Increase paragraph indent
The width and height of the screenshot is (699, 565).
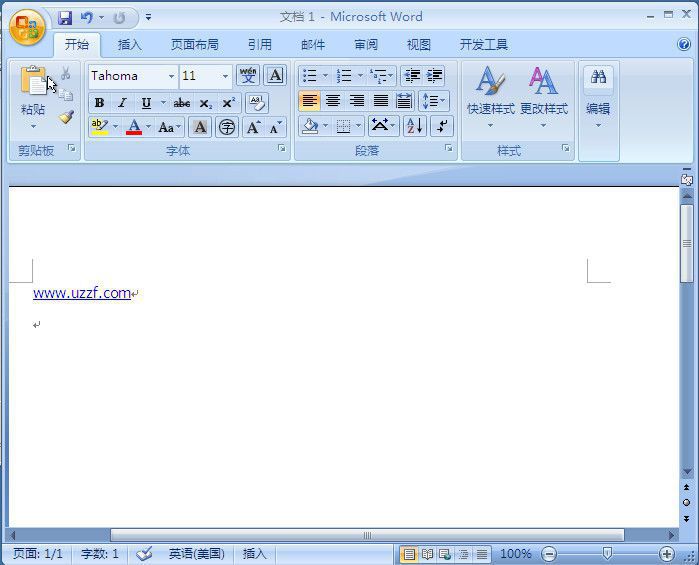(x=434, y=76)
